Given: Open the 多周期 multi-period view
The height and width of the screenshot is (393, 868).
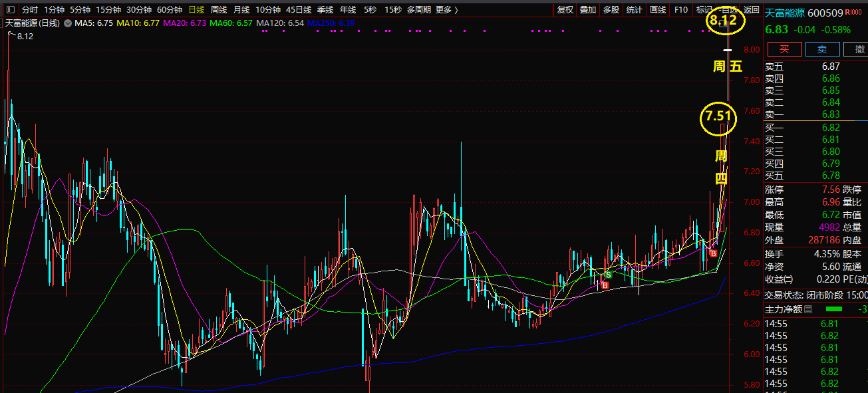Looking at the screenshot, I should pyautogui.click(x=419, y=10).
